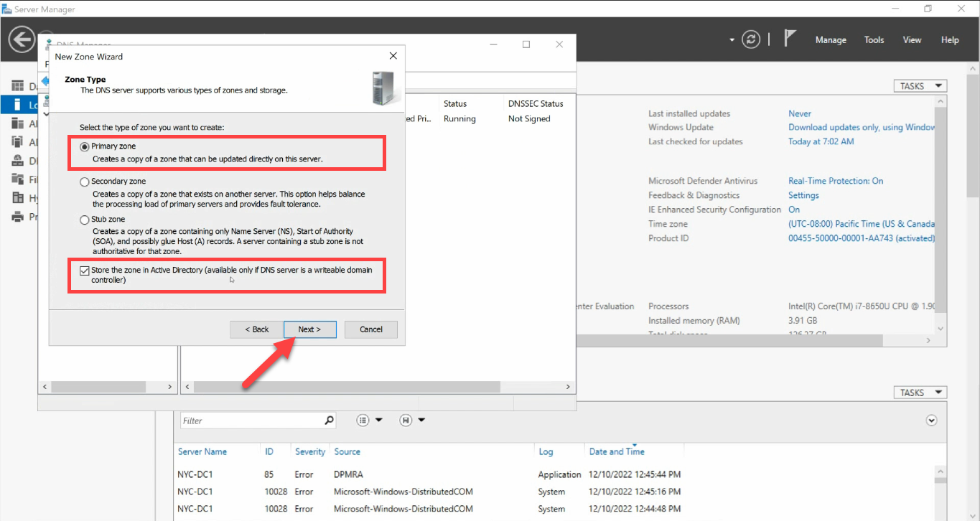The width and height of the screenshot is (980, 521).
Task: Expand the Events section collapse chevron
Action: click(x=932, y=421)
